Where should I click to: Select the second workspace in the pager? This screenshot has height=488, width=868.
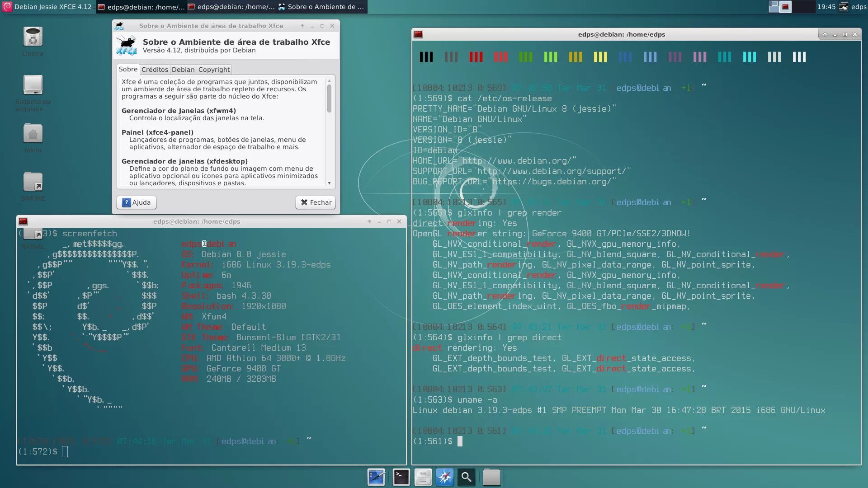[785, 7]
